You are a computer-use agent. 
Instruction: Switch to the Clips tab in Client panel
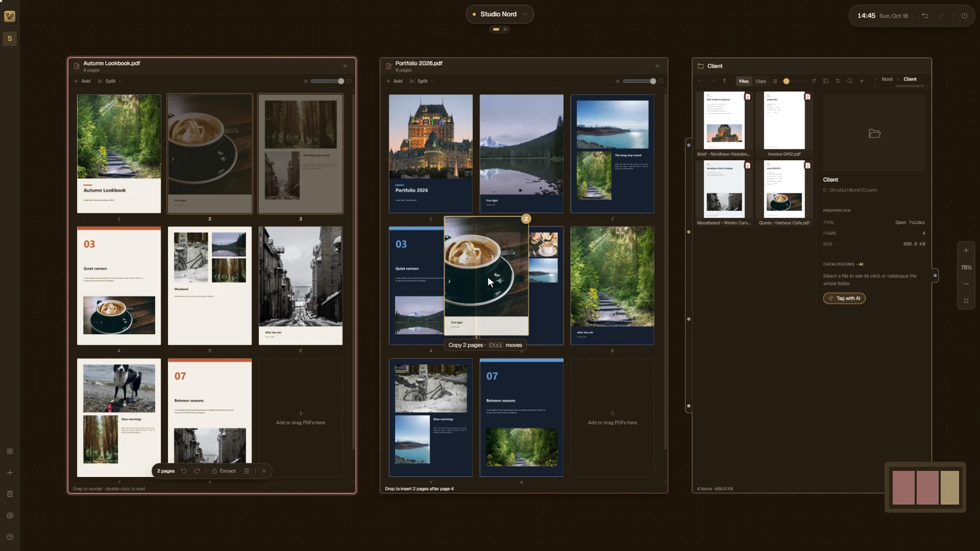[x=760, y=81]
